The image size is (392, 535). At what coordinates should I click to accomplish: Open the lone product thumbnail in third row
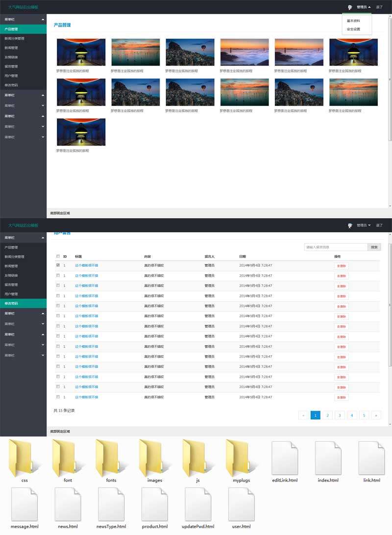[x=81, y=132]
